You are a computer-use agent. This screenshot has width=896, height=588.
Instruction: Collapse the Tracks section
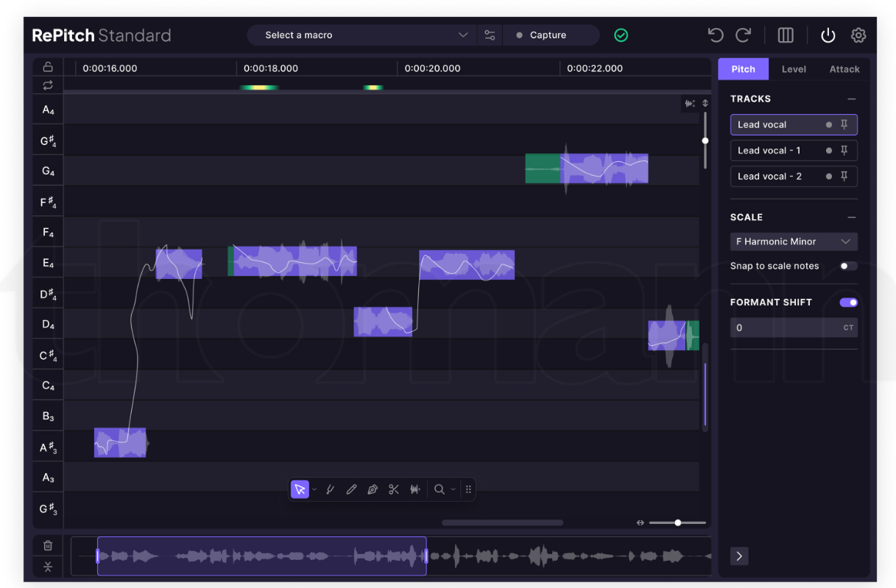point(852,99)
